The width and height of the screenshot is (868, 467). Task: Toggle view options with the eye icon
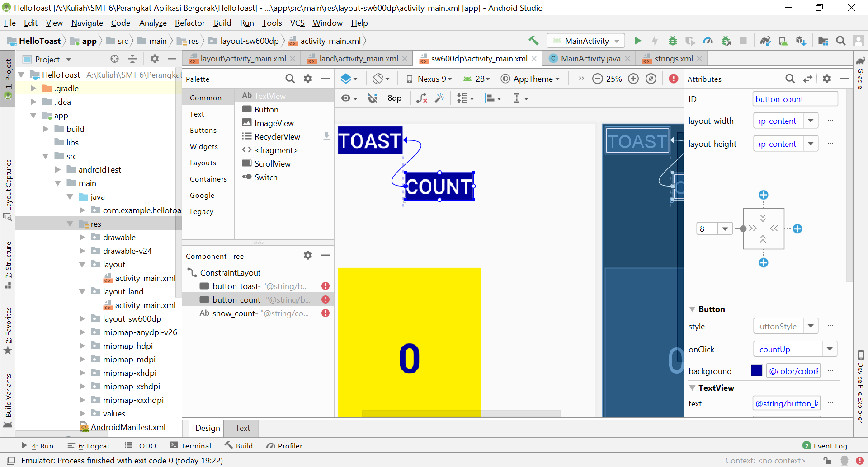pyautogui.click(x=347, y=98)
